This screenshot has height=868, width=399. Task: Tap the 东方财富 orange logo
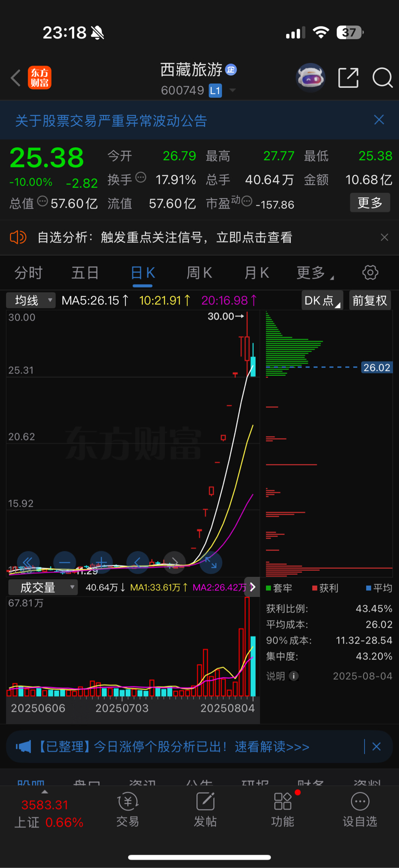pyautogui.click(x=39, y=78)
